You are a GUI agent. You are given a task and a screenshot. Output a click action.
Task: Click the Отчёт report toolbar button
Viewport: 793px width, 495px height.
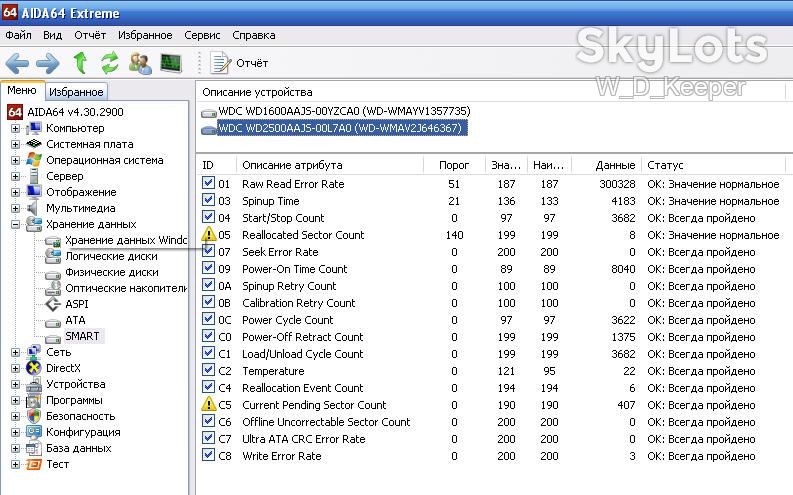pos(239,63)
